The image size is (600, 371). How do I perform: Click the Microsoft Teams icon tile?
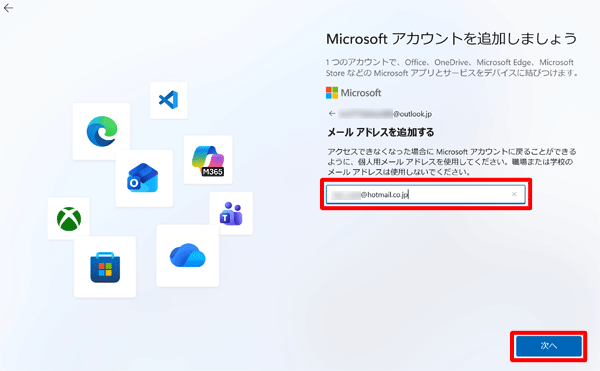pyautogui.click(x=231, y=213)
